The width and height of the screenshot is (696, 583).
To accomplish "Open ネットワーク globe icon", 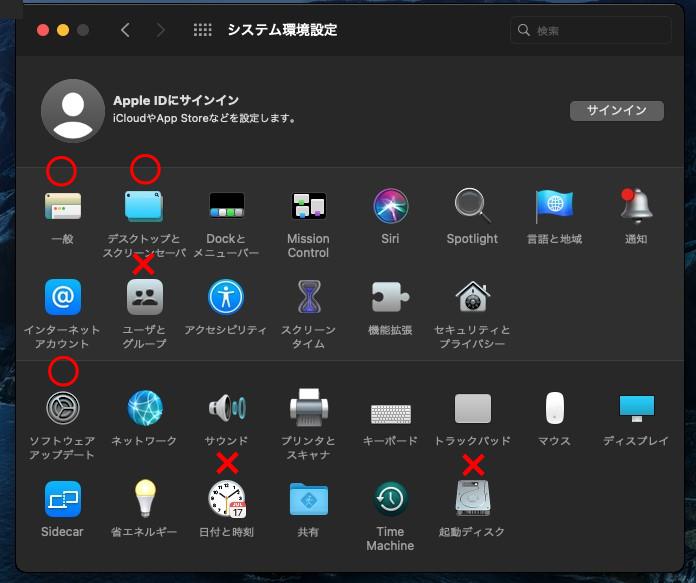I will (x=145, y=408).
